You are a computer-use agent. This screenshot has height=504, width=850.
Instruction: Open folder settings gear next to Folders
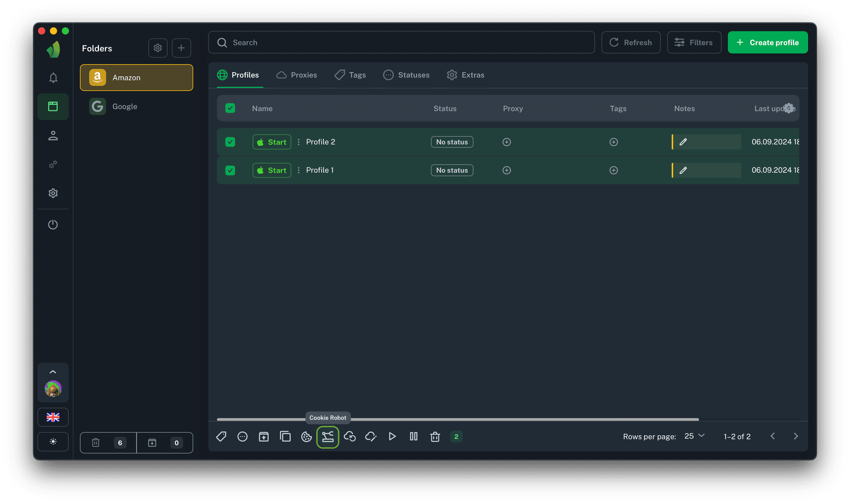pos(158,48)
